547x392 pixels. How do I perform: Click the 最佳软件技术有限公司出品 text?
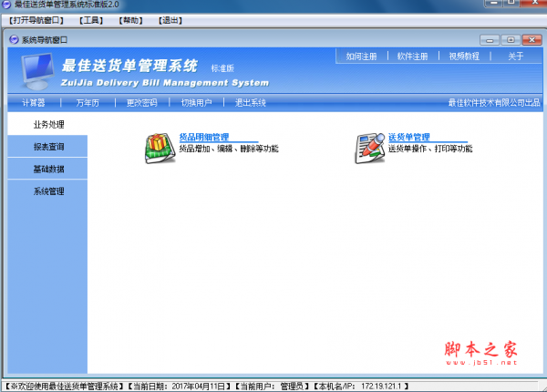click(494, 102)
